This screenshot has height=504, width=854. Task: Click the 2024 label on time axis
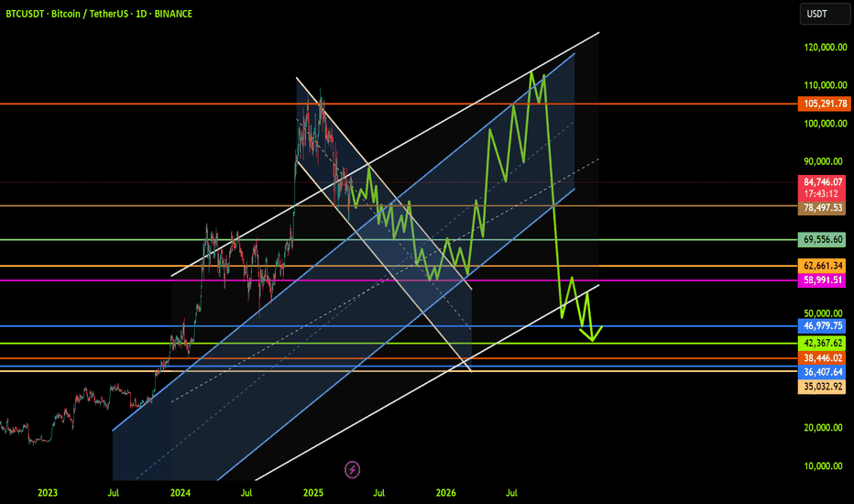click(x=181, y=493)
